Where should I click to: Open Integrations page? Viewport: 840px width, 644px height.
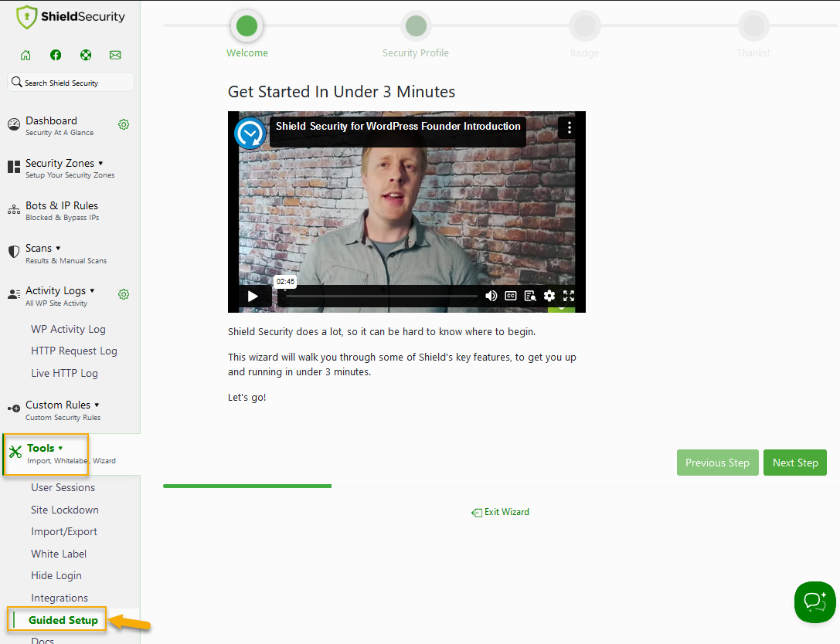tap(60, 598)
